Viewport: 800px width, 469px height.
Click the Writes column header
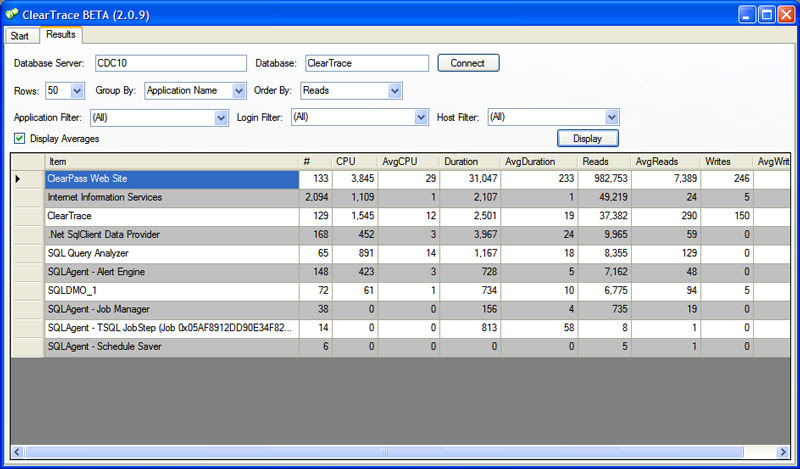click(x=727, y=162)
